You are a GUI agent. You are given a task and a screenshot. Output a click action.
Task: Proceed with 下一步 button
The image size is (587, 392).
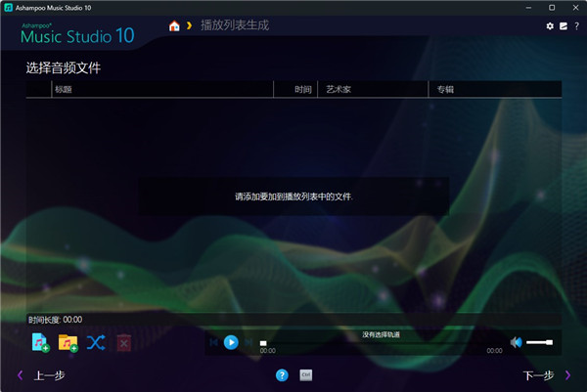point(545,374)
